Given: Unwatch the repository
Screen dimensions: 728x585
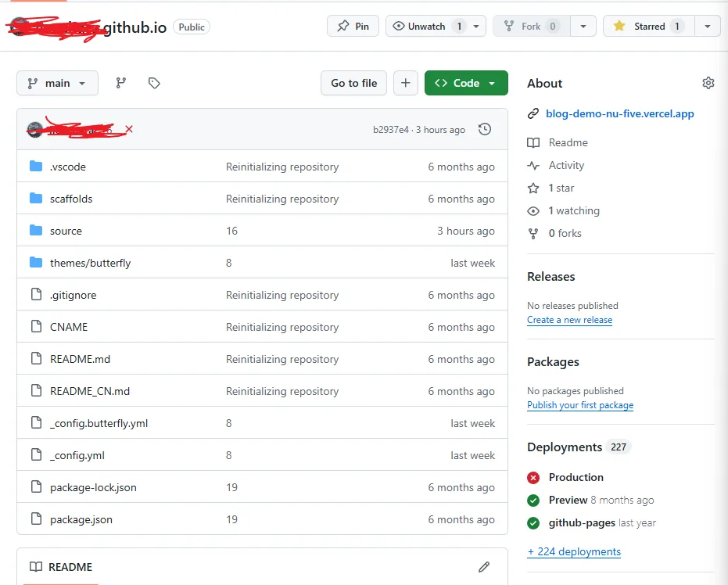Looking at the screenshot, I should (427, 26).
